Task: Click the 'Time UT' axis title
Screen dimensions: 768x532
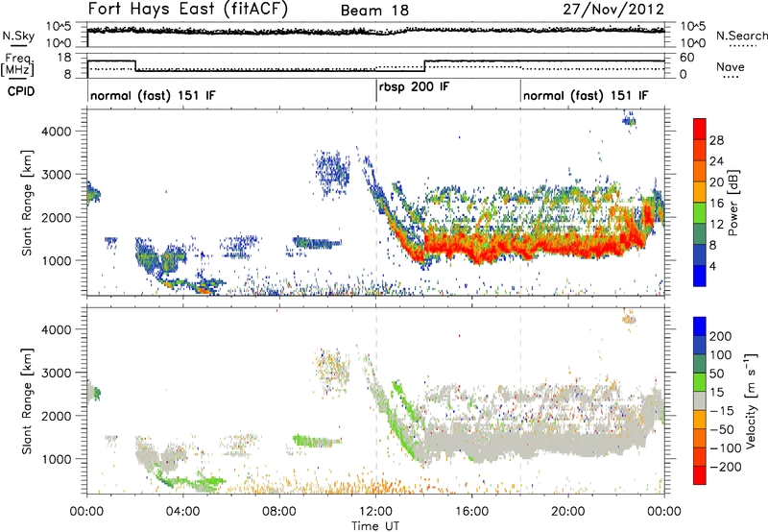Action: tap(375, 525)
